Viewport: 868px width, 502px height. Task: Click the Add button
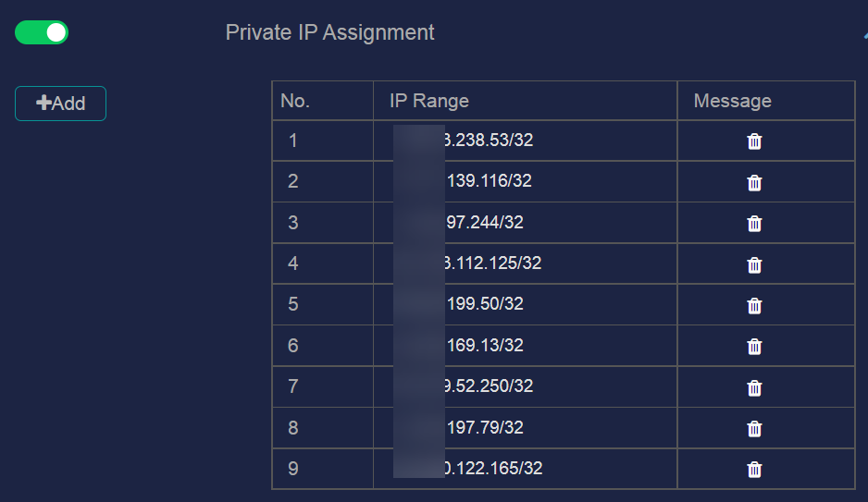(60, 104)
